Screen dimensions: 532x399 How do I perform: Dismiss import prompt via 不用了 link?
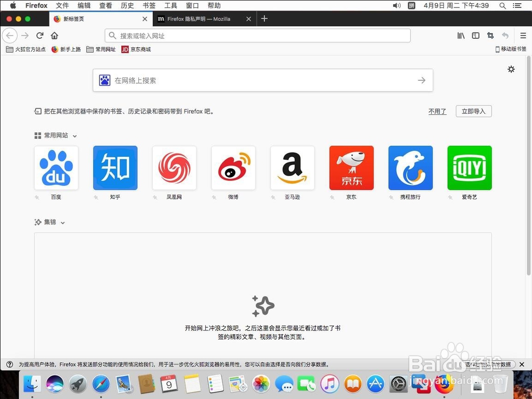point(437,111)
